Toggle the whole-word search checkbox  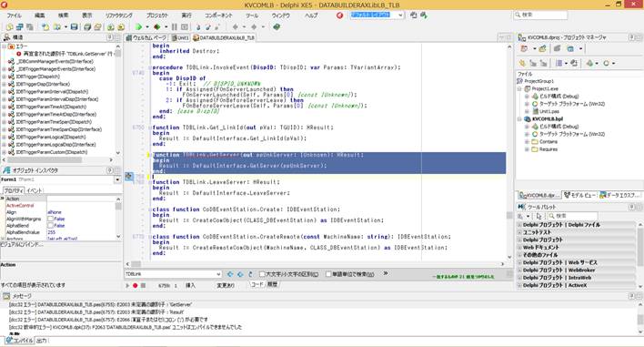[328, 274]
